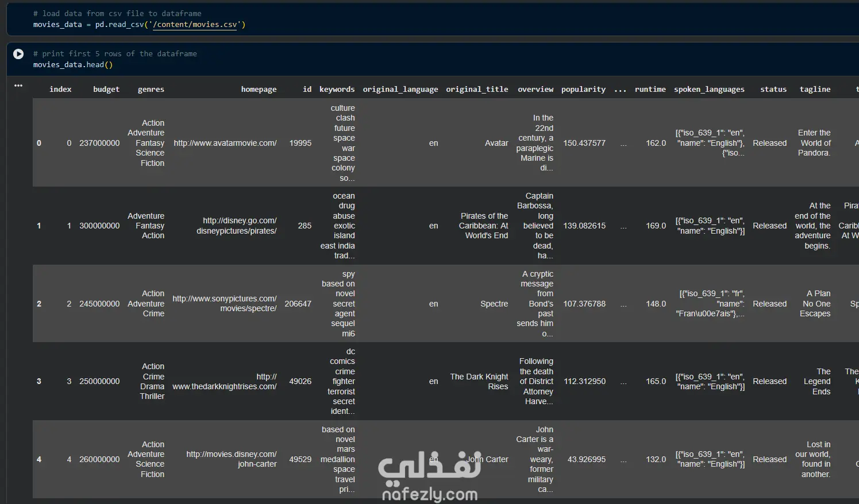Click the spoken_languages column header
The image size is (859, 504).
click(x=709, y=90)
